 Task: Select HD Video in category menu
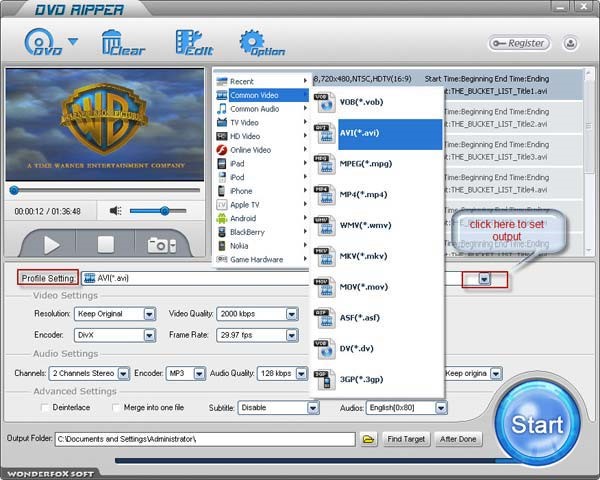[x=245, y=136]
